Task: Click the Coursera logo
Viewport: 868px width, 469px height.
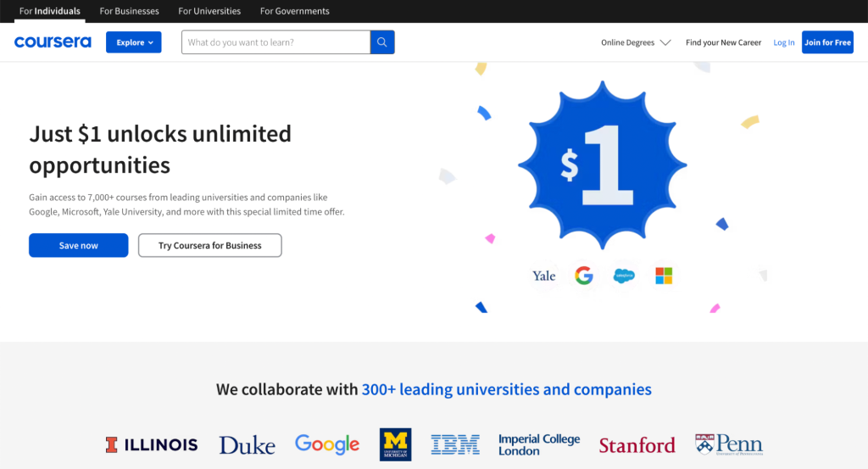Action: tap(53, 42)
